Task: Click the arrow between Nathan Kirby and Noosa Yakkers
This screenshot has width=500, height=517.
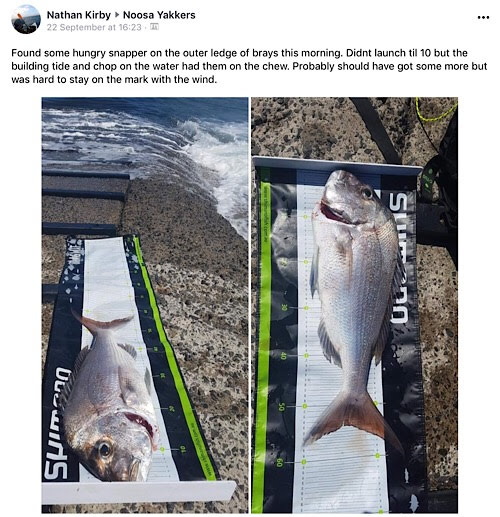Action: coord(117,15)
